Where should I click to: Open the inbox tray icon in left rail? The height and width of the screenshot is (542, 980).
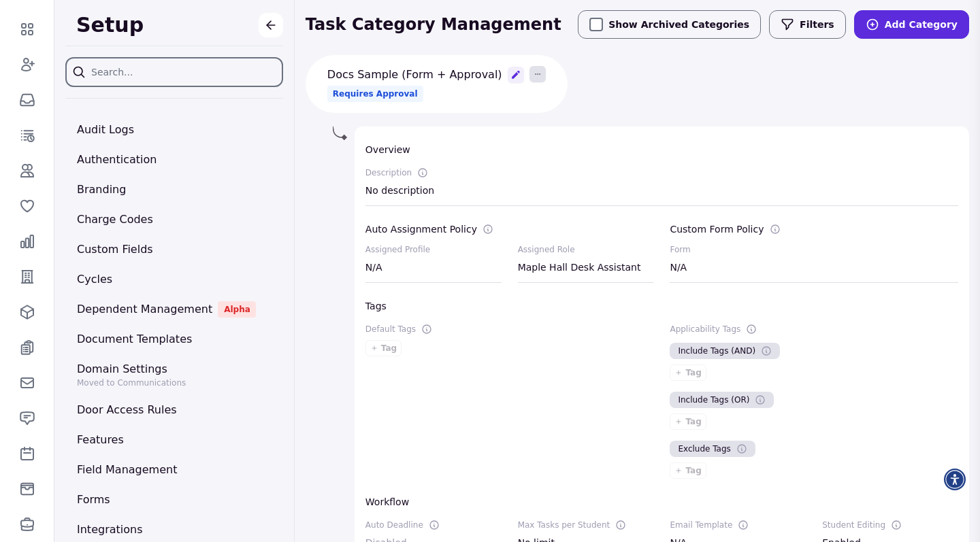(x=27, y=100)
